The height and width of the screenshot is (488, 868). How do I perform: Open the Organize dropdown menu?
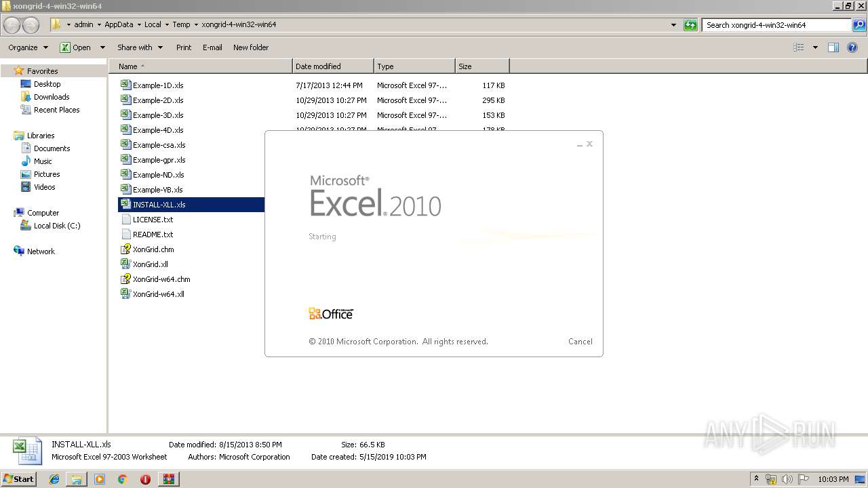(28, 47)
